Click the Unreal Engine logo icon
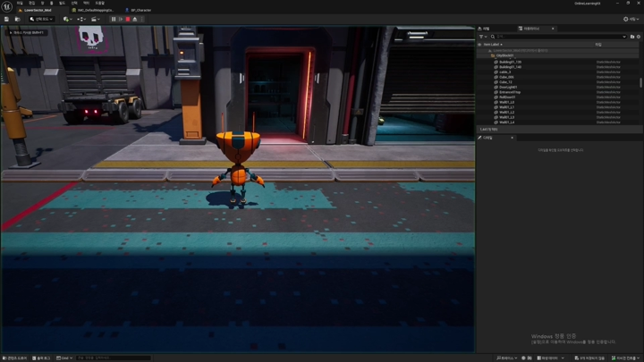644x362 pixels. [x=7, y=6]
